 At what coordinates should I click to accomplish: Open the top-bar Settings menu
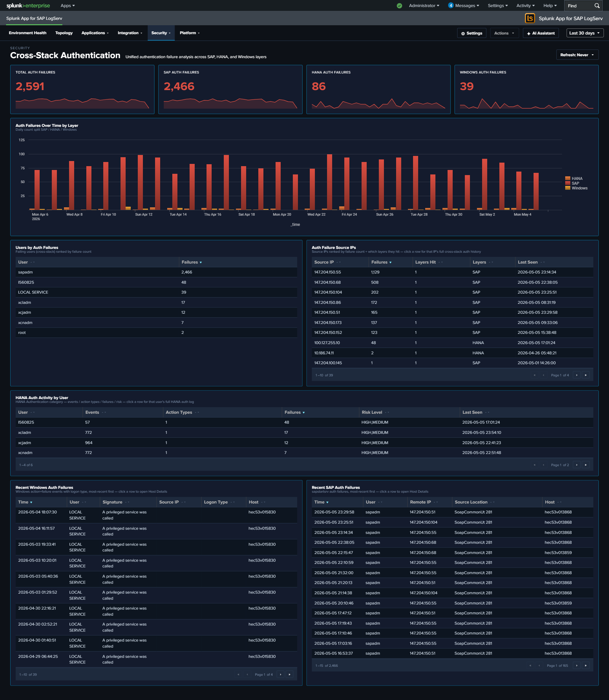point(497,5)
